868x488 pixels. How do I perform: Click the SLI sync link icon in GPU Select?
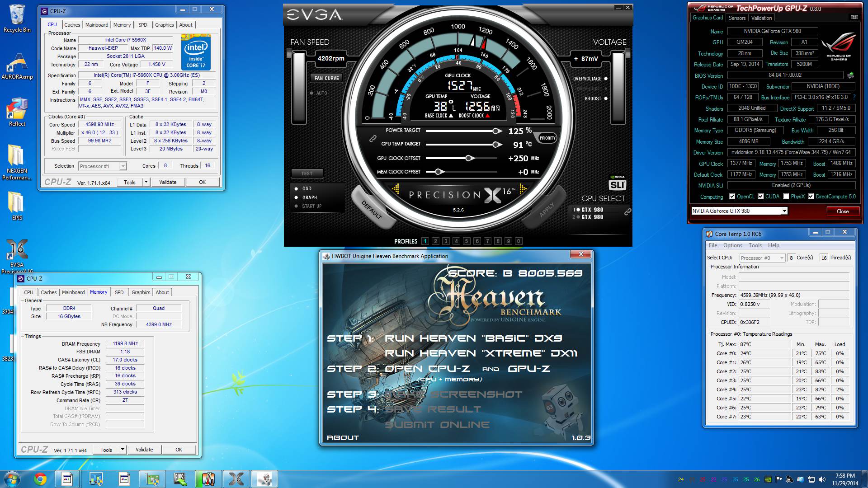click(627, 212)
